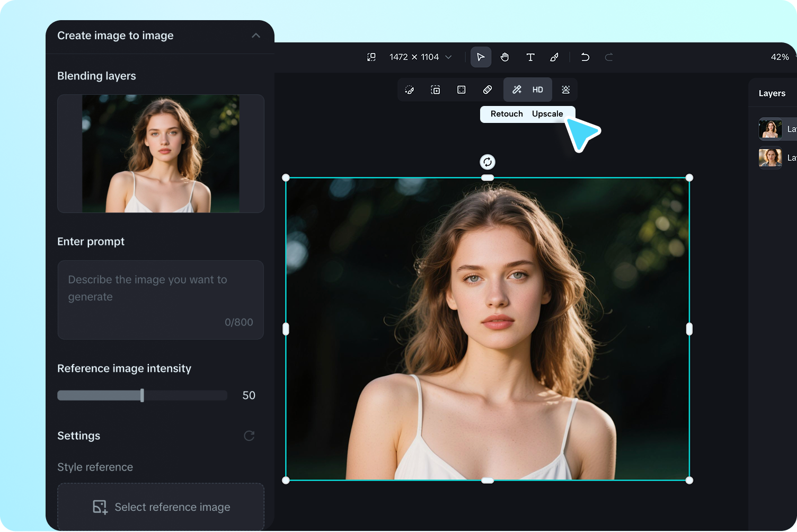Select the Text tool
The height and width of the screenshot is (532, 797).
pos(530,57)
